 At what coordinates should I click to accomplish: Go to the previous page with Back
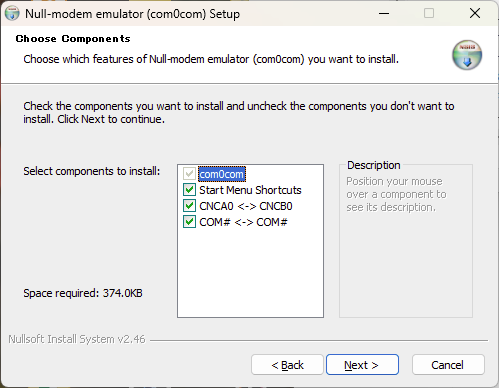(x=287, y=365)
